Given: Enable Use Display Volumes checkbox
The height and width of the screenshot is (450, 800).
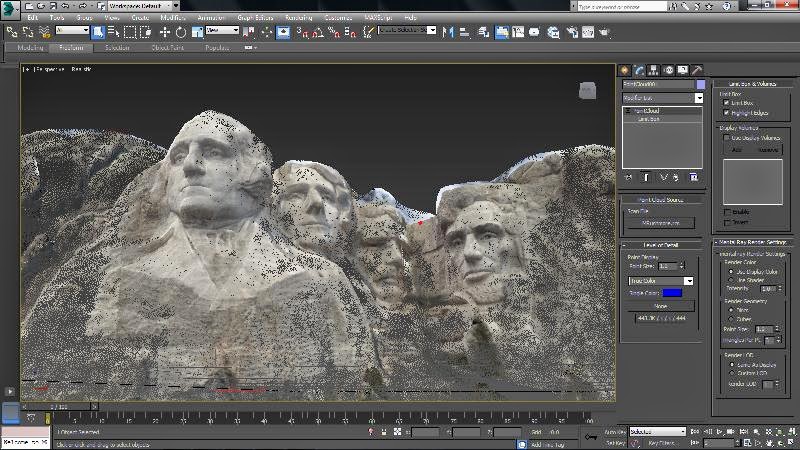Looking at the screenshot, I should pyautogui.click(x=727, y=138).
